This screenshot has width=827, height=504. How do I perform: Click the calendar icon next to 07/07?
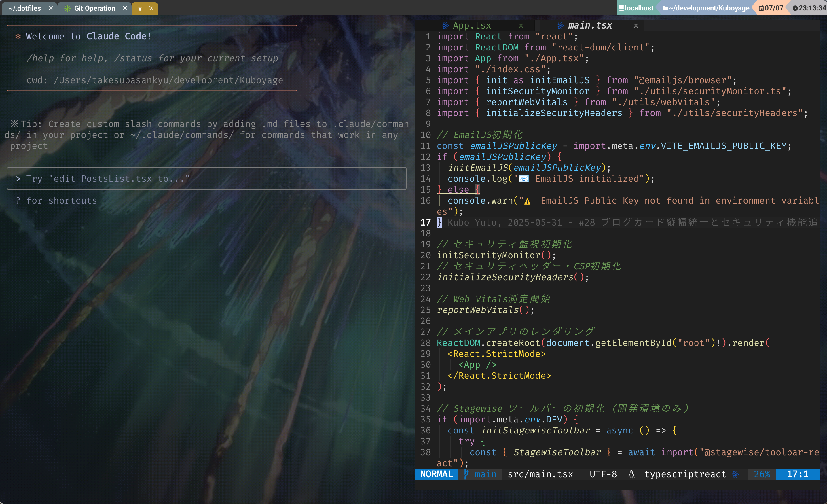tap(761, 8)
